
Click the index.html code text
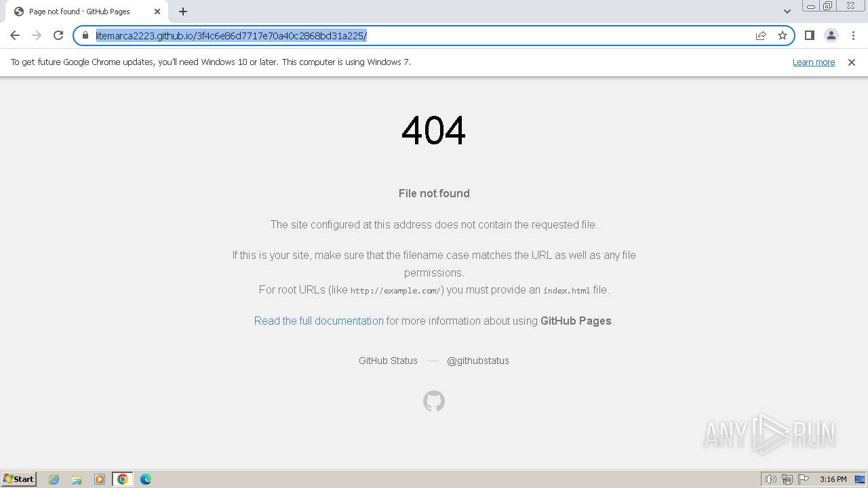[566, 291]
